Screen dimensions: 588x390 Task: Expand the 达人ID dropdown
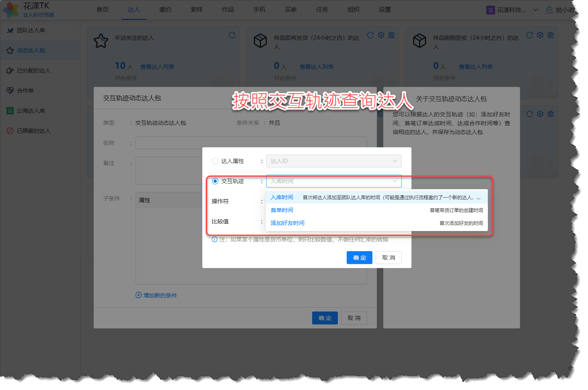click(x=333, y=161)
